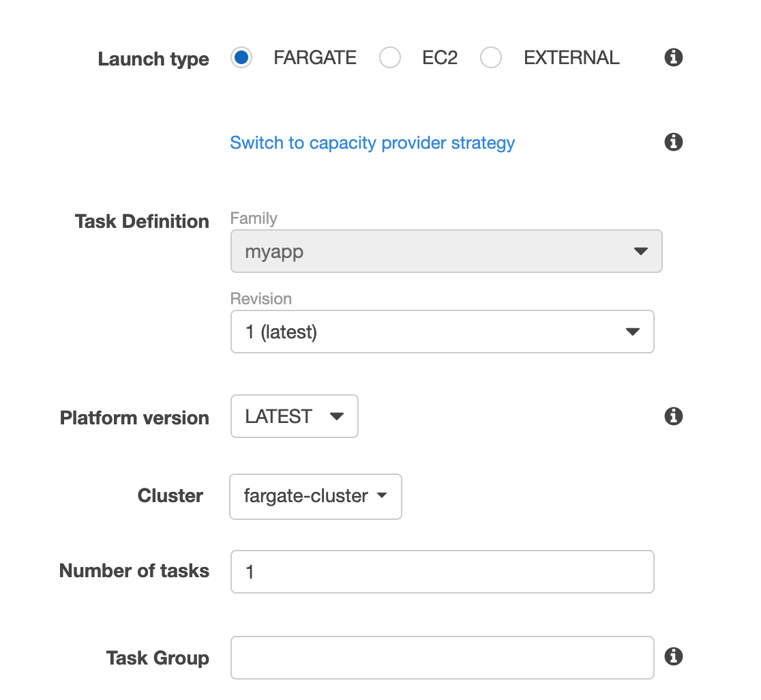This screenshot has width=761, height=700.
Task: Click the Family dropdown arrow
Action: tap(640, 251)
